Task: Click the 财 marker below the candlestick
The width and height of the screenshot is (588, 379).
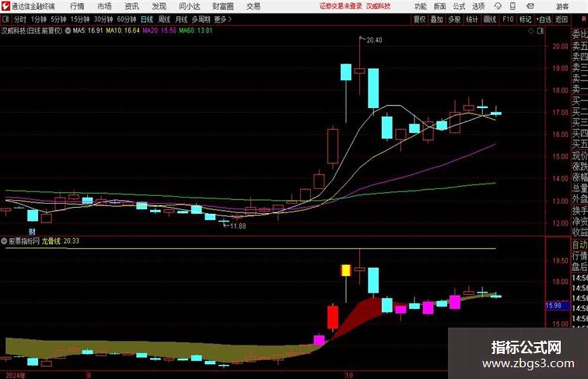Action: (32, 232)
